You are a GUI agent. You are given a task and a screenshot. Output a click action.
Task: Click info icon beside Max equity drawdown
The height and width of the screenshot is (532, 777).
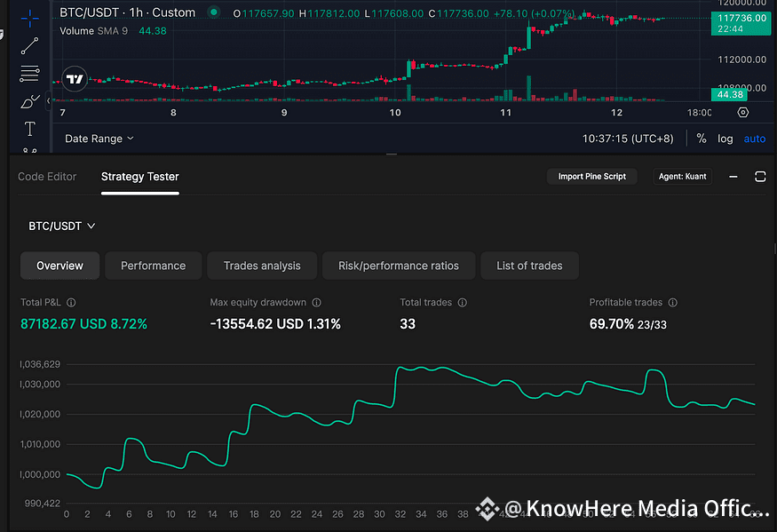click(x=316, y=303)
